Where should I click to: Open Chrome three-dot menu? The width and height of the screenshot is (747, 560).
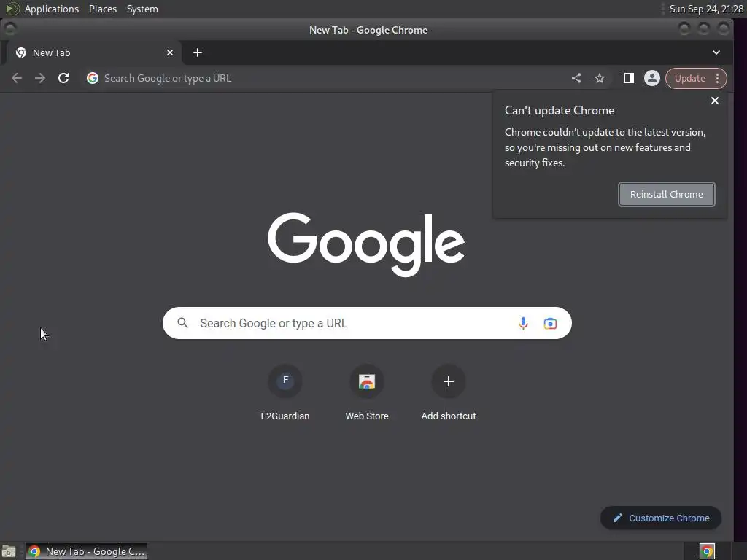(718, 78)
